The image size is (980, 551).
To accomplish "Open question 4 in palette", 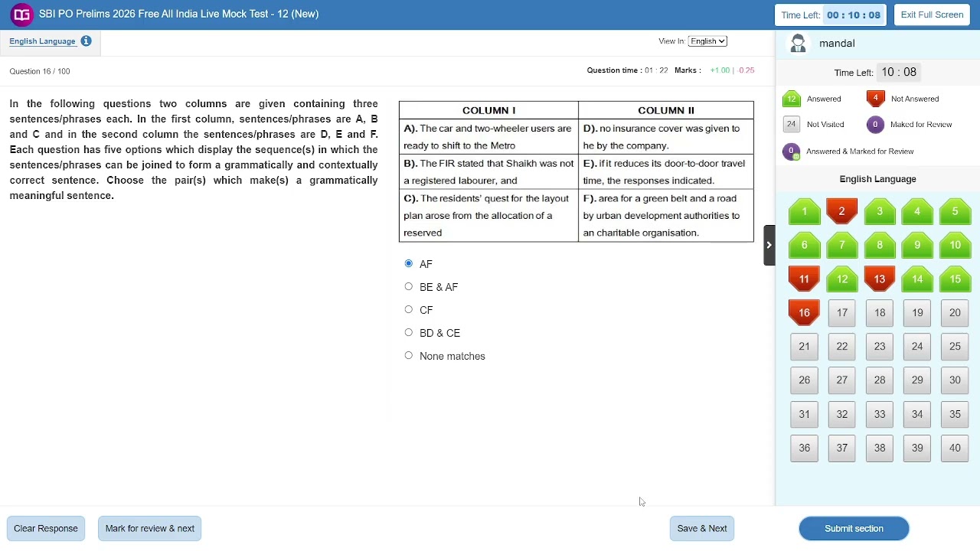I will tap(917, 212).
